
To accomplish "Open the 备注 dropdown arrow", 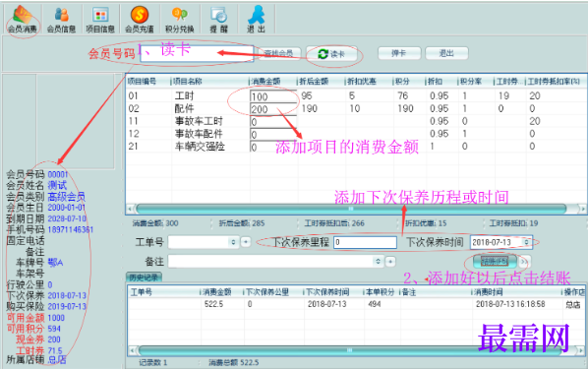I will click(x=378, y=262).
